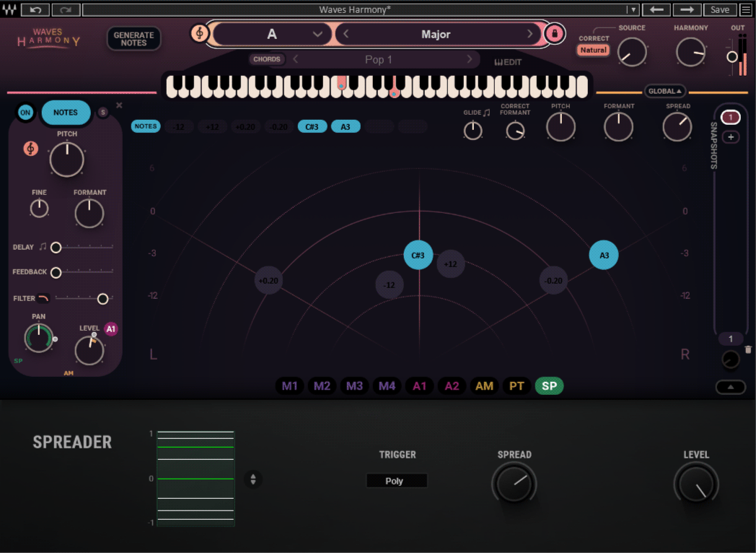This screenshot has width=756, height=553.
Task: Open the SP spreader tab
Action: click(x=549, y=386)
